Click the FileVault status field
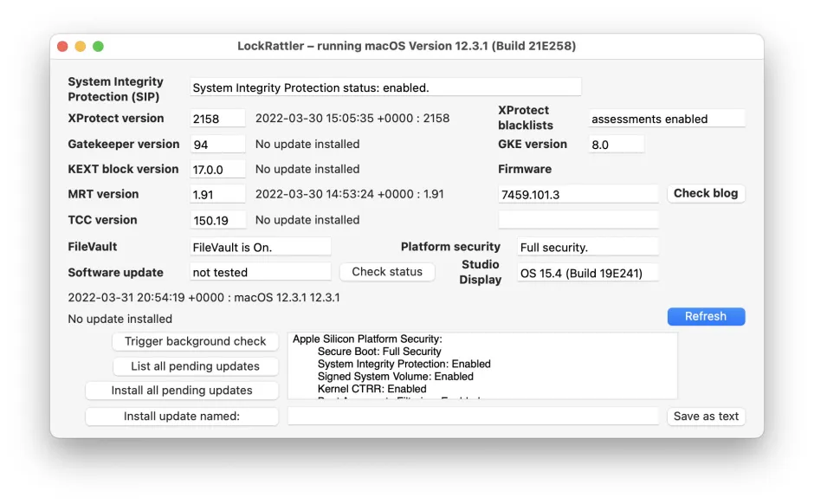The image size is (814, 504). click(260, 247)
